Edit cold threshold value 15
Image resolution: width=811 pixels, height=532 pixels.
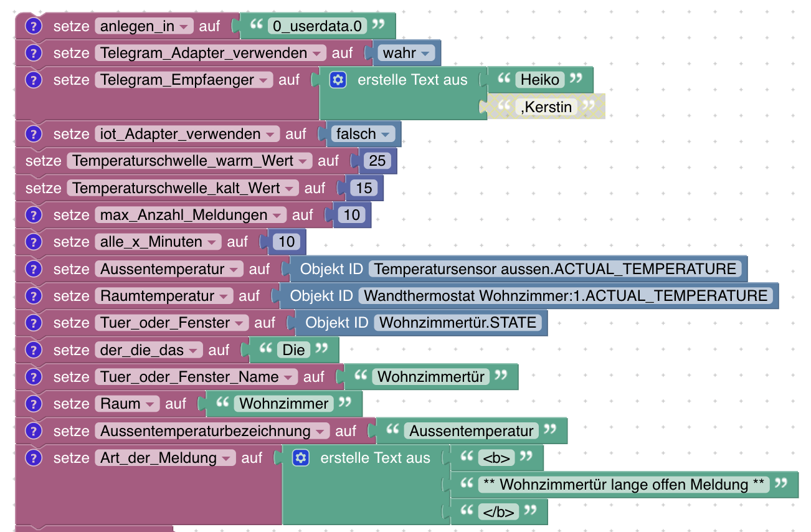tap(364, 188)
